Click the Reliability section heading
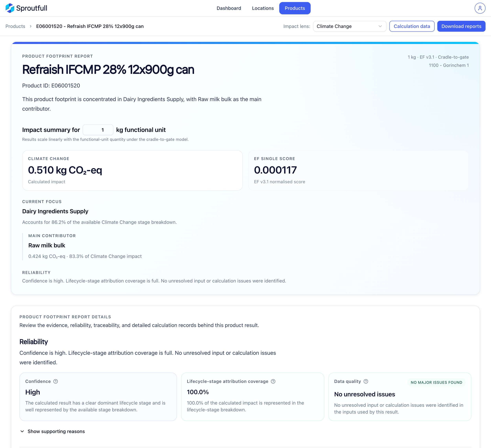 [34, 342]
